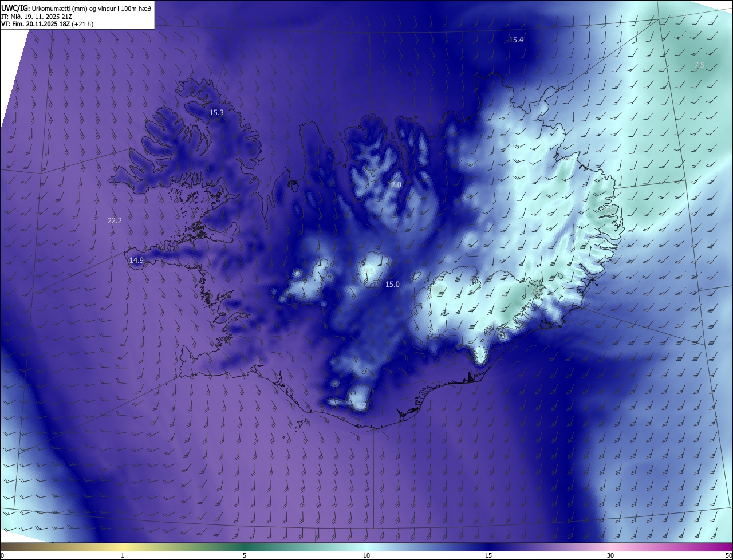Select the 7.5 value label on the map

point(699,65)
